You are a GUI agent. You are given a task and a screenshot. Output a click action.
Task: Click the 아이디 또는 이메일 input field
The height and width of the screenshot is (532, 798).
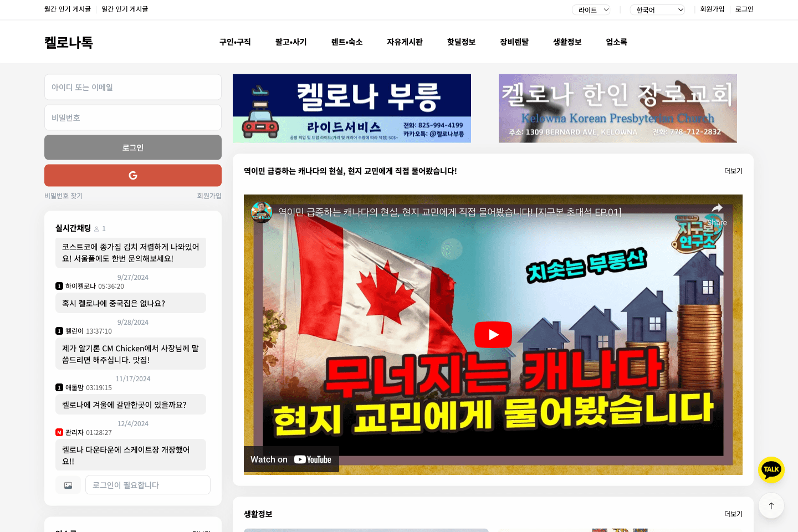tap(132, 87)
